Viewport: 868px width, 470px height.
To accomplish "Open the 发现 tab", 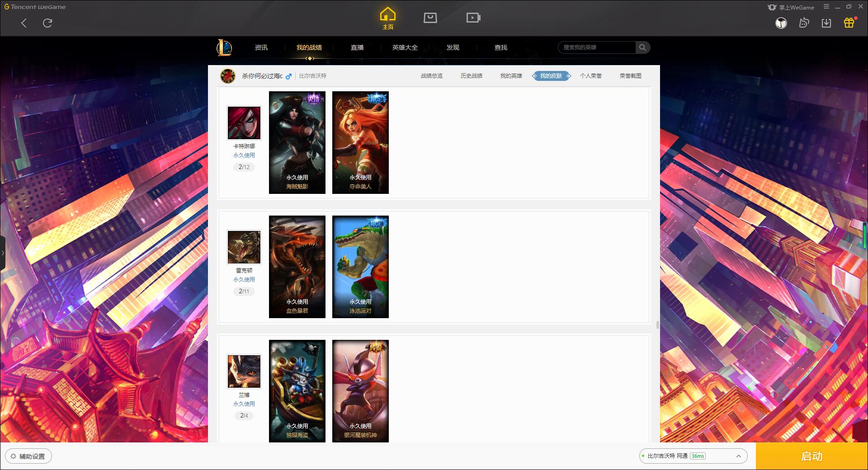I will pos(453,47).
